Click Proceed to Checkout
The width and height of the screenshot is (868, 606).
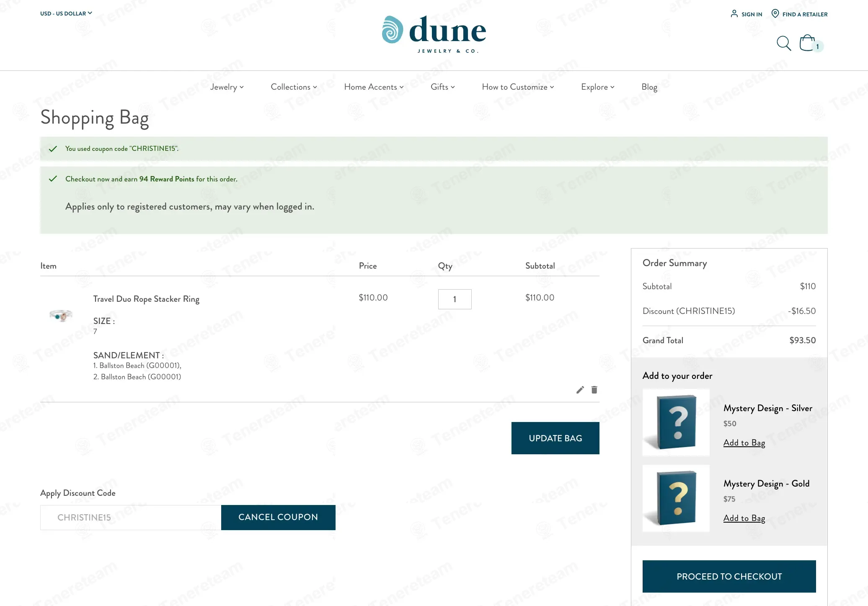[x=729, y=576]
